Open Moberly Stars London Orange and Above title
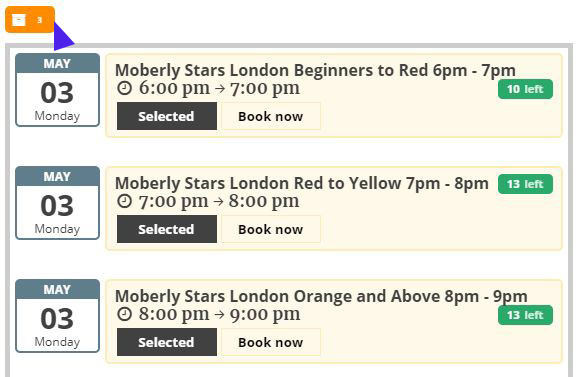580x377 pixels. pyautogui.click(x=321, y=296)
